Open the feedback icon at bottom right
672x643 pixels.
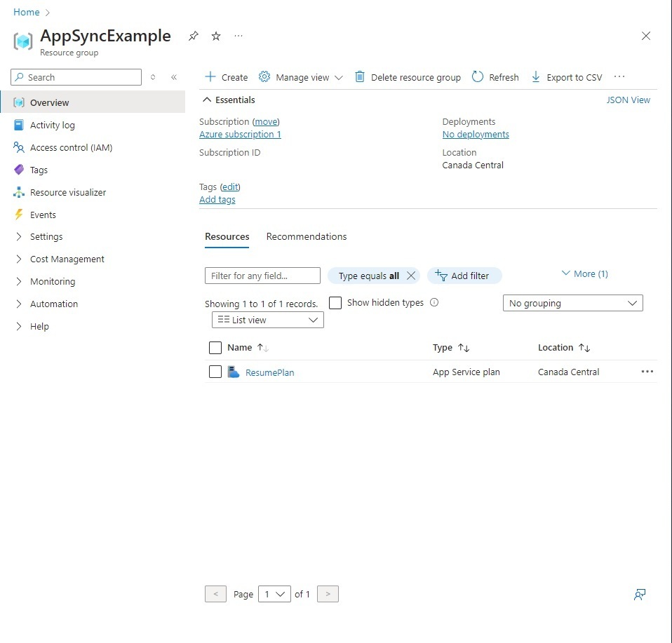coord(639,594)
